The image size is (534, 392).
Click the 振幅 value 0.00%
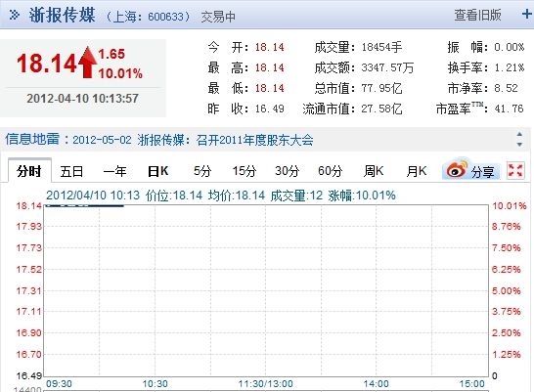coord(510,47)
